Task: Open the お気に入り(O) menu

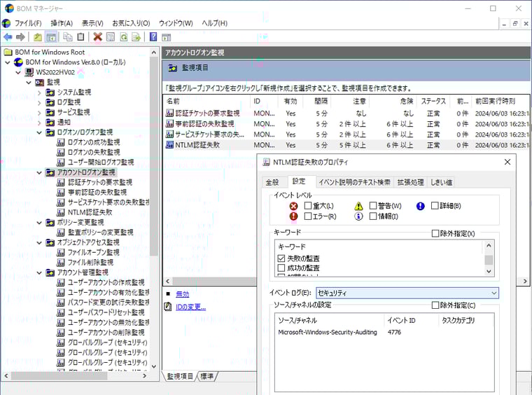Action: tap(131, 23)
